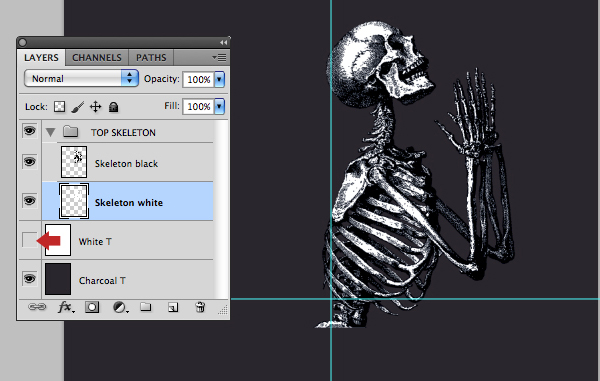Open the Opacity slider dropdown arrow
Screen dimensions: 600x381
tap(219, 79)
